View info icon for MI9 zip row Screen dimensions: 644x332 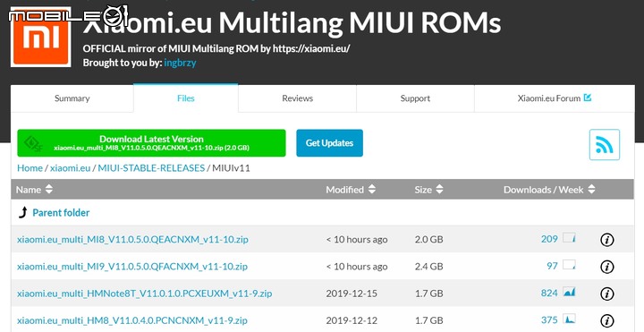607,267
